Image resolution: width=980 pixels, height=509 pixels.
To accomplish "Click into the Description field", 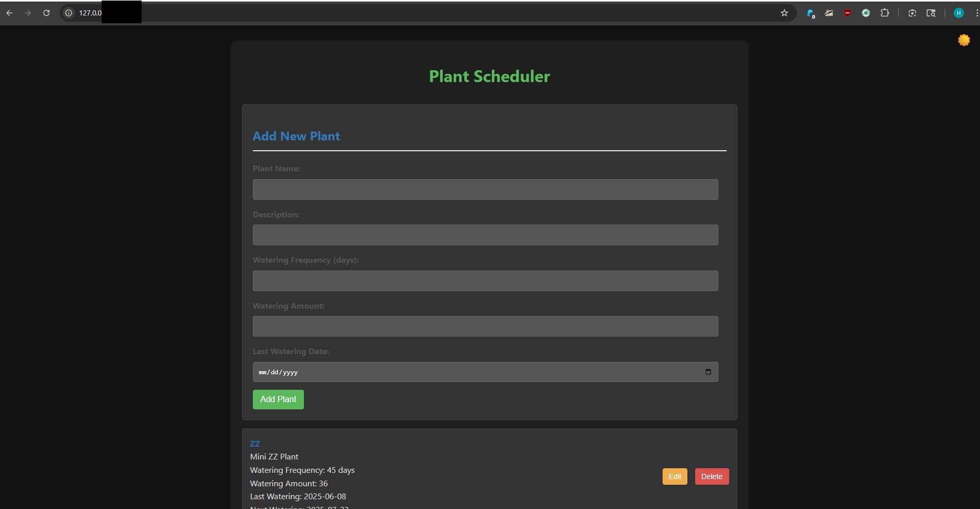I will pyautogui.click(x=485, y=235).
